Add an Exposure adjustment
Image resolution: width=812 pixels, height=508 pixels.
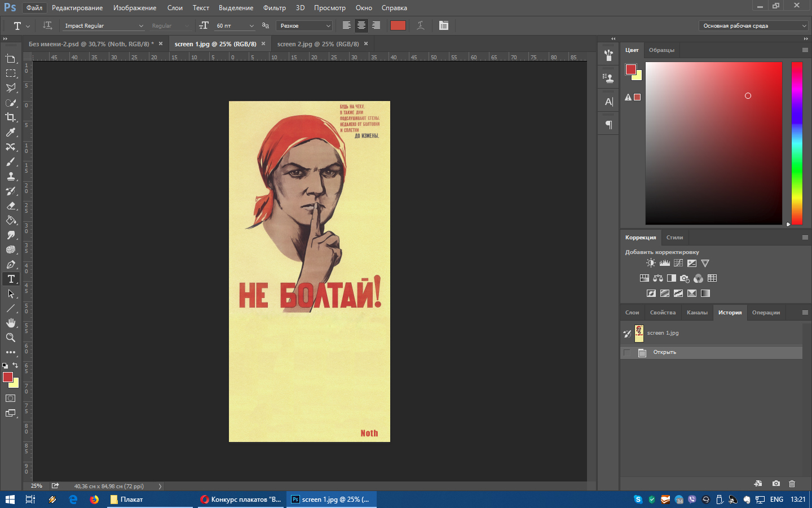coord(692,263)
